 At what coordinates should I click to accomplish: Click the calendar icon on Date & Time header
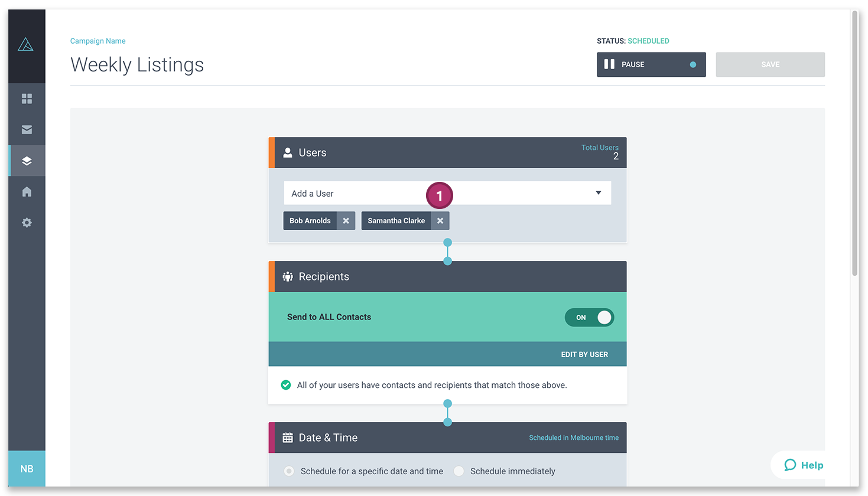pos(288,437)
